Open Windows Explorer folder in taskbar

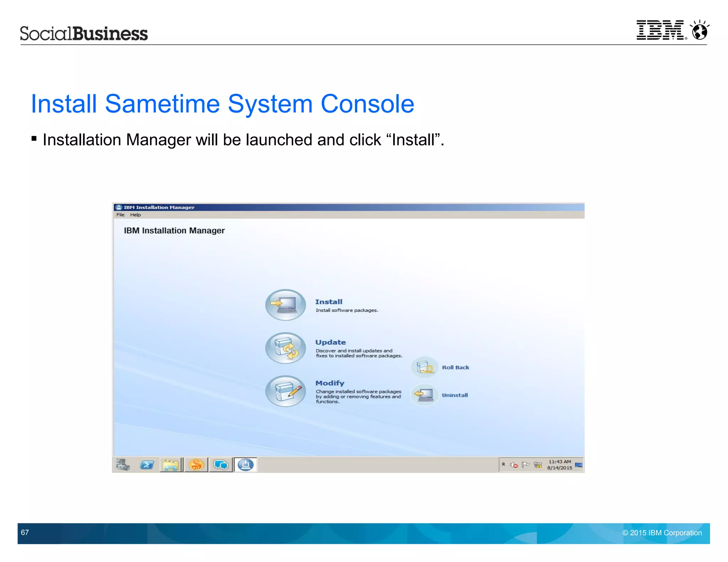point(171,465)
